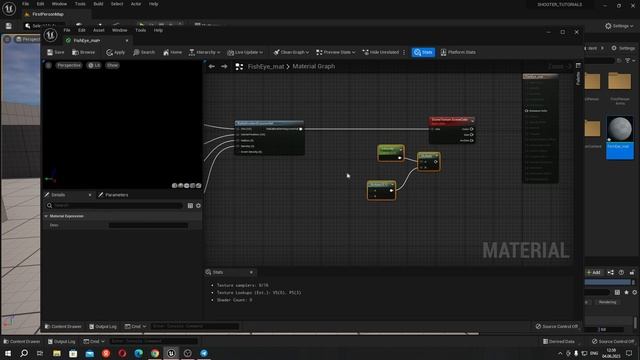Image resolution: width=640 pixels, height=360 pixels.
Task: Open Windows taskbar search
Action: click(x=24, y=353)
